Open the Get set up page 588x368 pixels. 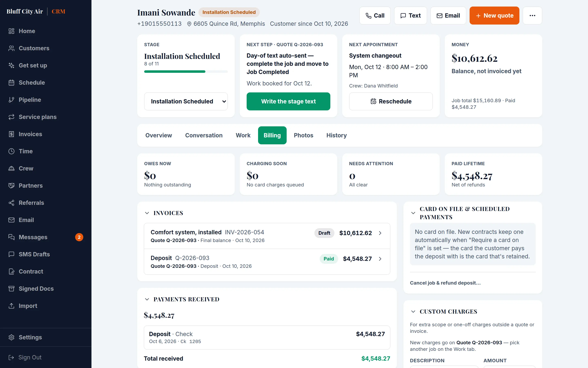[46, 65]
